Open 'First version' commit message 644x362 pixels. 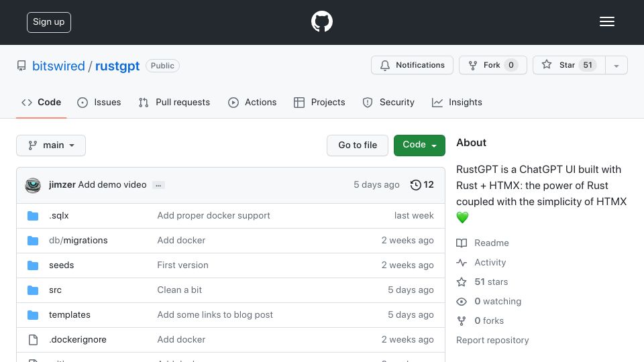click(x=182, y=265)
